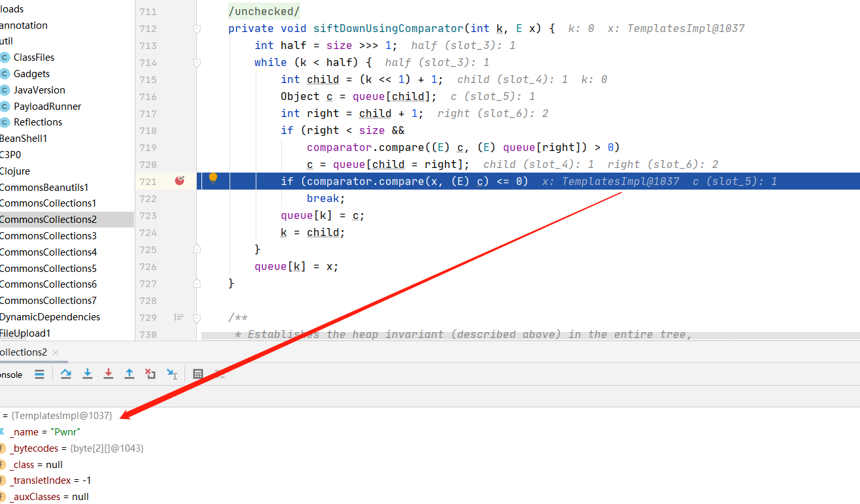
Task: Click inline hint 'x: TemplatesImpl@1037' on line 721
Action: (x=611, y=182)
